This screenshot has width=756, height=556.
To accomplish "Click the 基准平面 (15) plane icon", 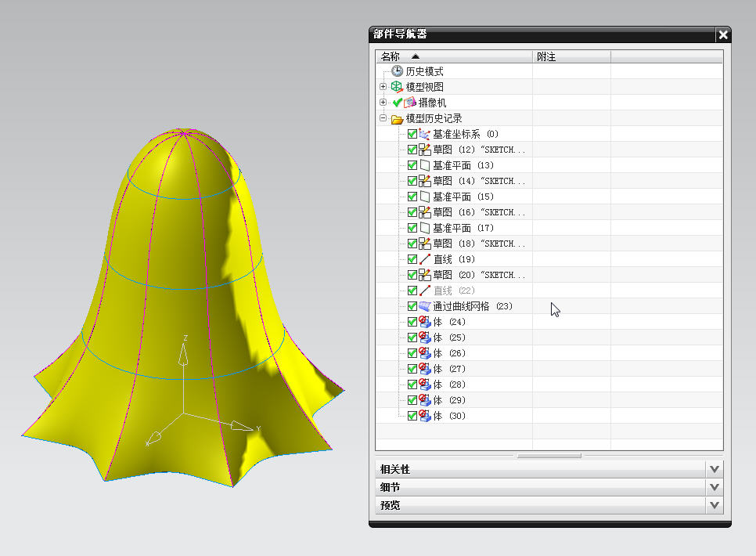I will pyautogui.click(x=424, y=197).
